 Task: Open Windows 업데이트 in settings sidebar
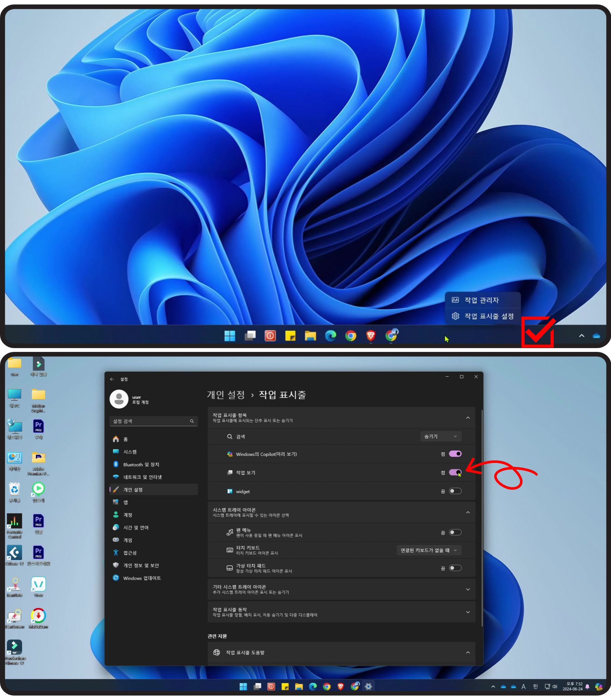tap(142, 578)
